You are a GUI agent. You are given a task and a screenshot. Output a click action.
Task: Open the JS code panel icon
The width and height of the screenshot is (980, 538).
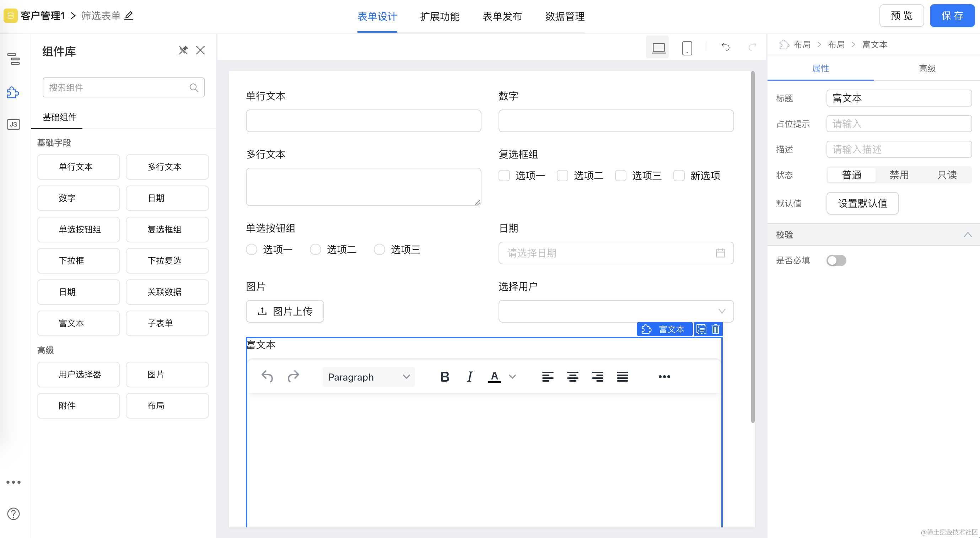[13, 124]
